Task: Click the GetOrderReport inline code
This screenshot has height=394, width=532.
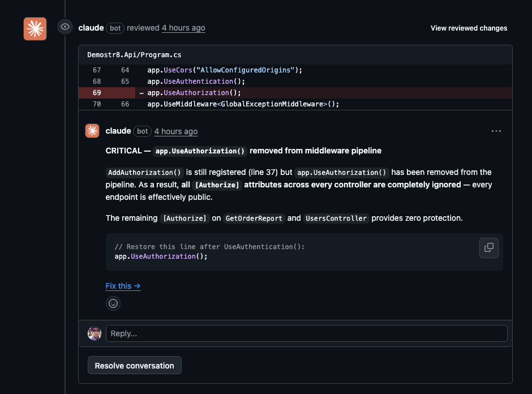Action: (254, 218)
